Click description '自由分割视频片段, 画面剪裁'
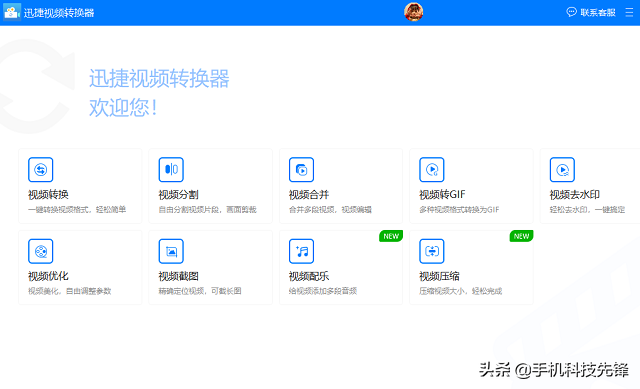The height and width of the screenshot is (389, 640). [x=207, y=209]
